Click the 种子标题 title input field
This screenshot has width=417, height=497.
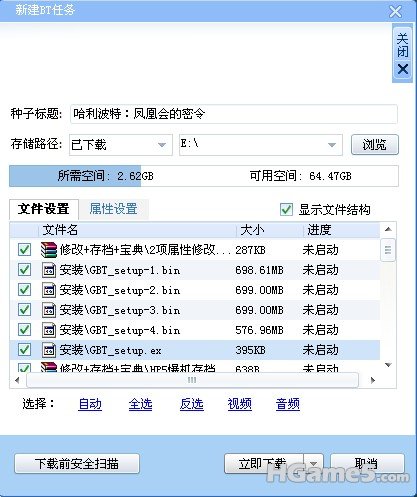[234, 114]
